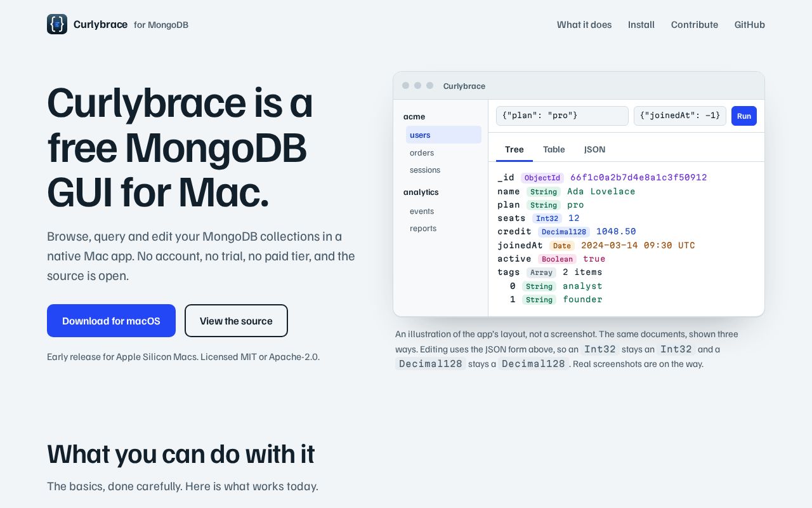Viewport: 812px width, 508px height.
Task: Click the active value true
Action: point(594,258)
